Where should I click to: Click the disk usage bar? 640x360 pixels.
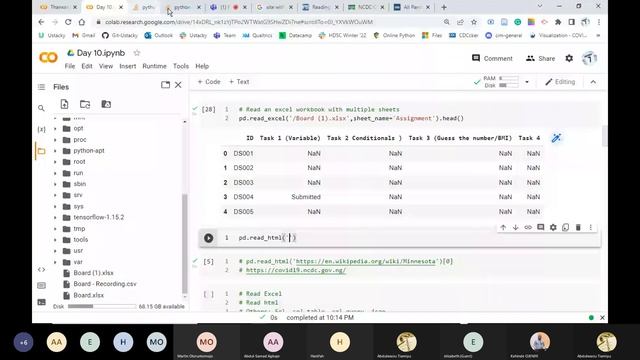[102, 307]
